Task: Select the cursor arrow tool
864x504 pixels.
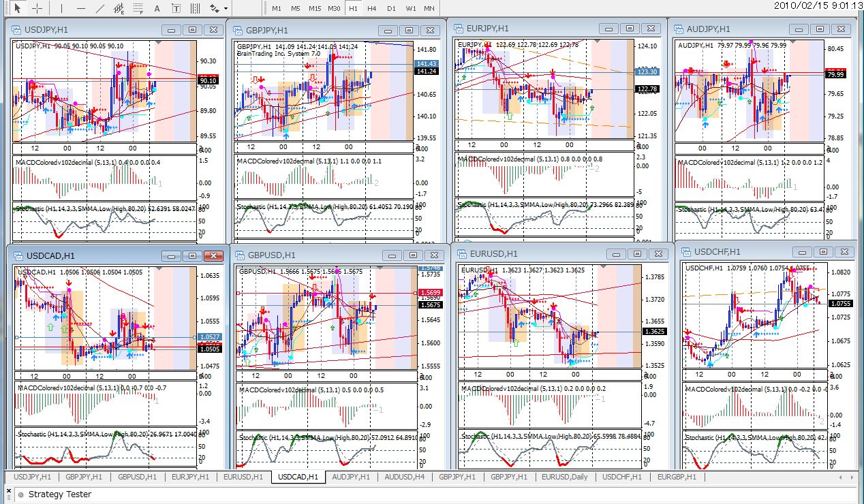Action: pos(18,8)
